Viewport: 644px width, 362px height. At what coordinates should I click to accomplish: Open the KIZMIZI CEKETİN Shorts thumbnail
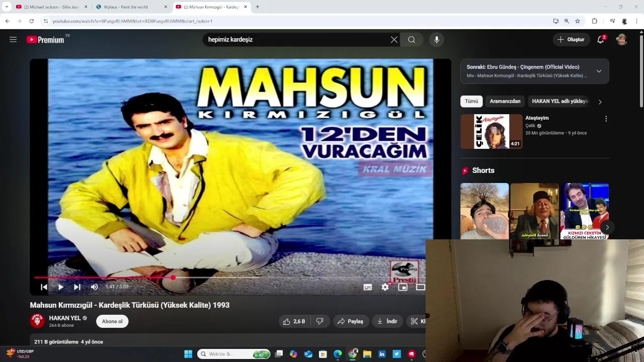[585, 211]
